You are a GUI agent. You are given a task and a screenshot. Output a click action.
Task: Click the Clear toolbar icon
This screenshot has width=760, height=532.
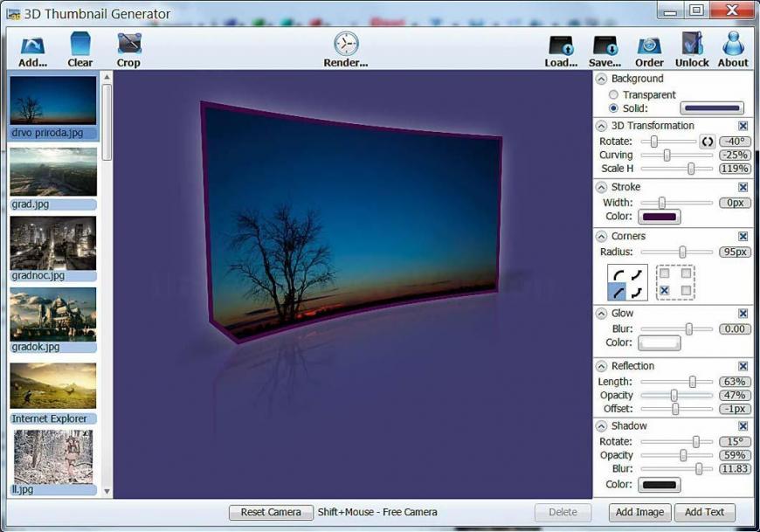(x=80, y=44)
